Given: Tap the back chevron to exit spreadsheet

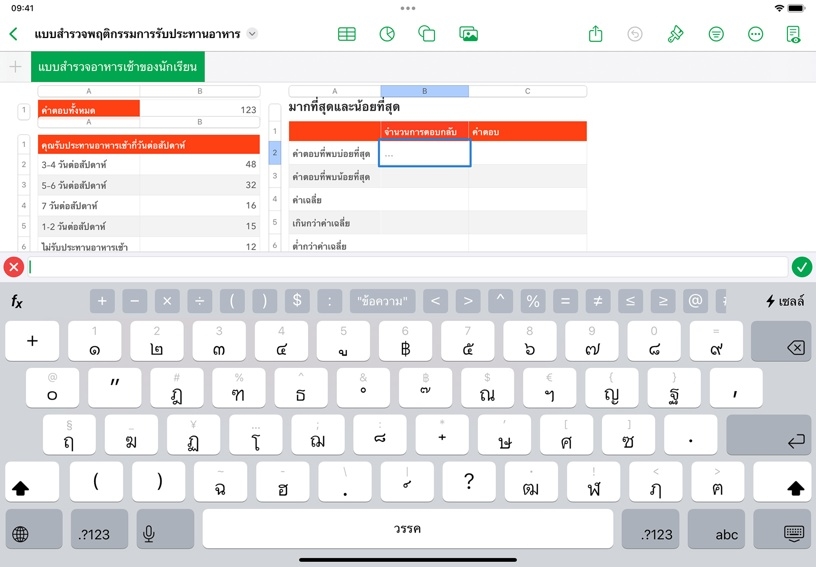Looking at the screenshot, I should (13, 34).
